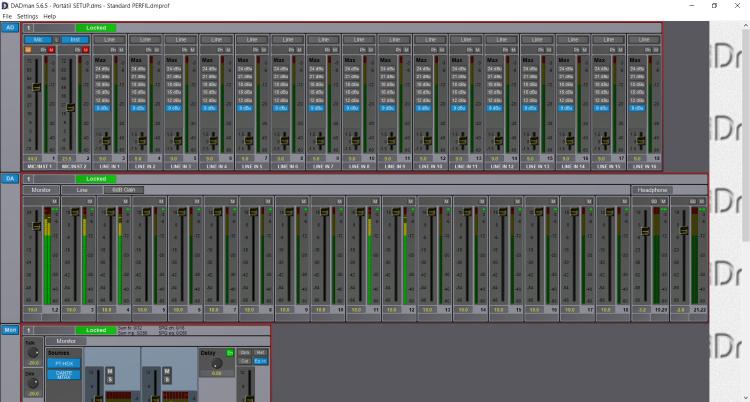Click the red M mute icon on MIC/INST 1

[51, 48]
